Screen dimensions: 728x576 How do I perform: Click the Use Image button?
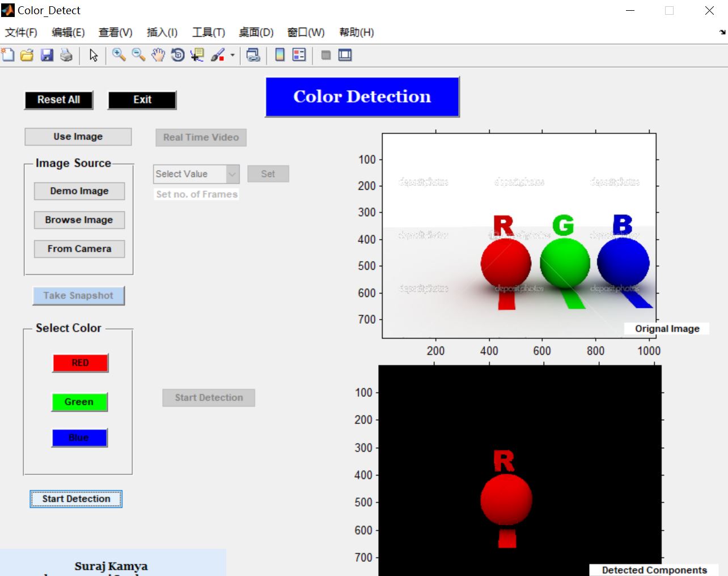(x=78, y=137)
